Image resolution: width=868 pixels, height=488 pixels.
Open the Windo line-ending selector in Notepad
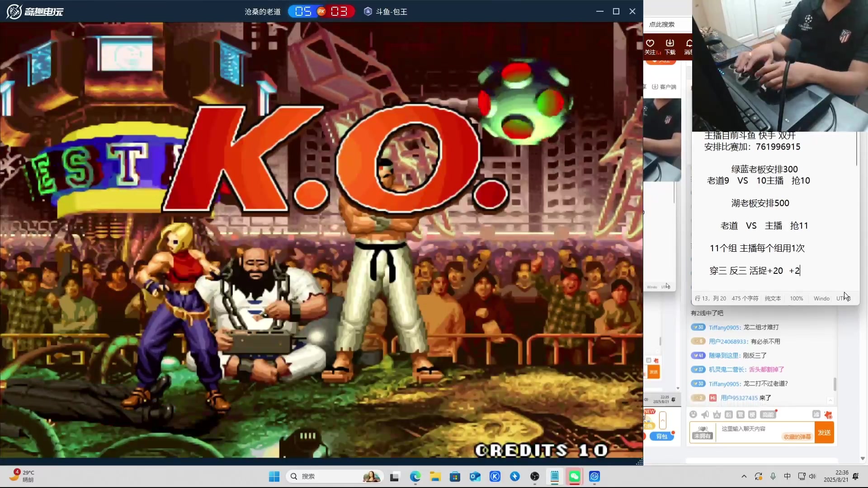pyautogui.click(x=821, y=298)
